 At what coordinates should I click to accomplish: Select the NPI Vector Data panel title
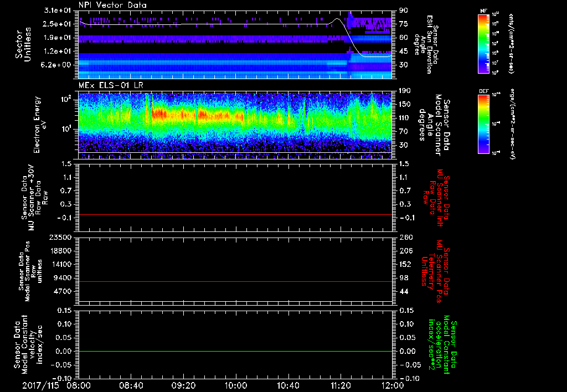tap(112, 4)
